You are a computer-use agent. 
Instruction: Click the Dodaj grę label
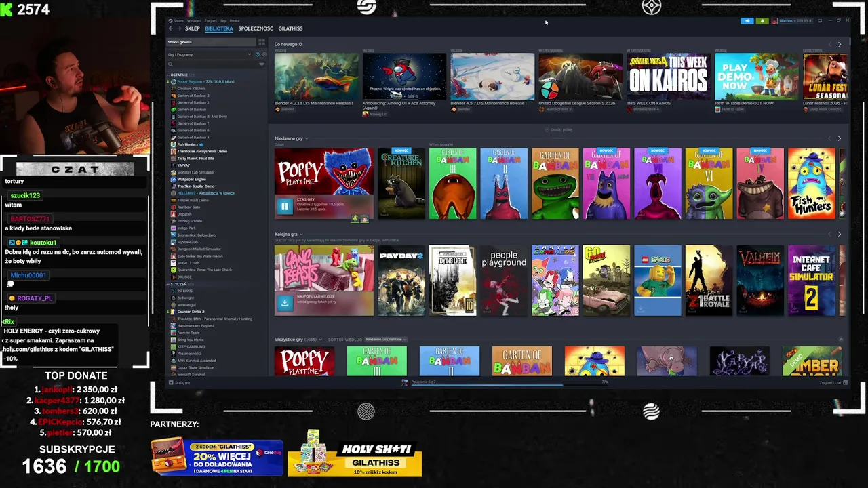click(x=182, y=382)
